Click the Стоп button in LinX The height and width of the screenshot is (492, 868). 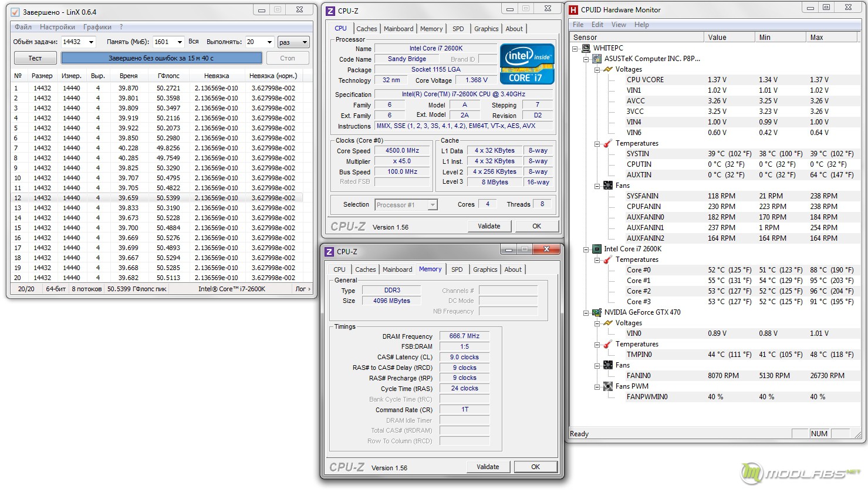point(288,58)
